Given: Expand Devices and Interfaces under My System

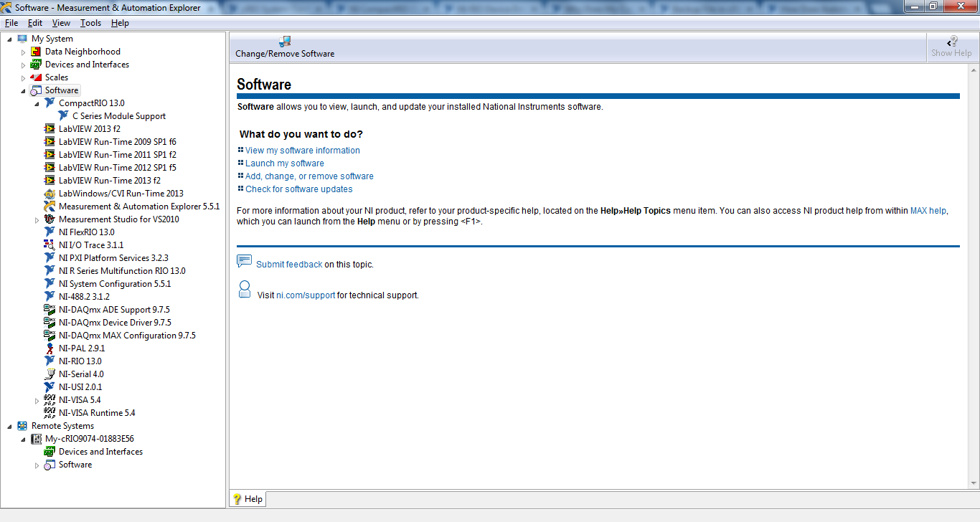Looking at the screenshot, I should click(x=23, y=65).
